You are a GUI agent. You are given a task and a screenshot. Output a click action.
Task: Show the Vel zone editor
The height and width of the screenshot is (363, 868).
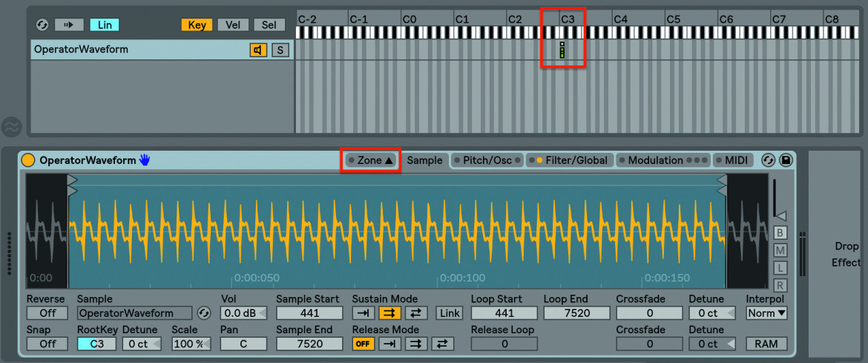click(x=233, y=25)
